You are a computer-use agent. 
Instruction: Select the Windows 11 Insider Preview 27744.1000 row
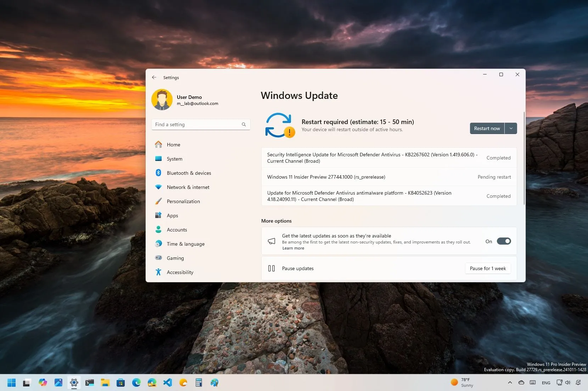pos(389,177)
